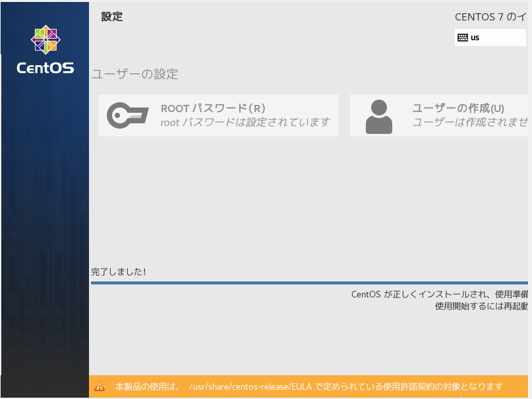Click the keyboard icon next to us
Image resolution: width=532 pixels, height=399 pixels.
click(x=462, y=38)
